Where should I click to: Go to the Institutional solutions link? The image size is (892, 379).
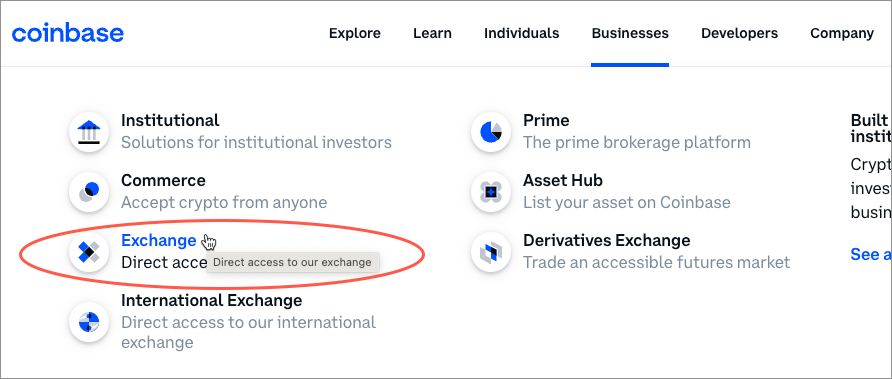(257, 131)
